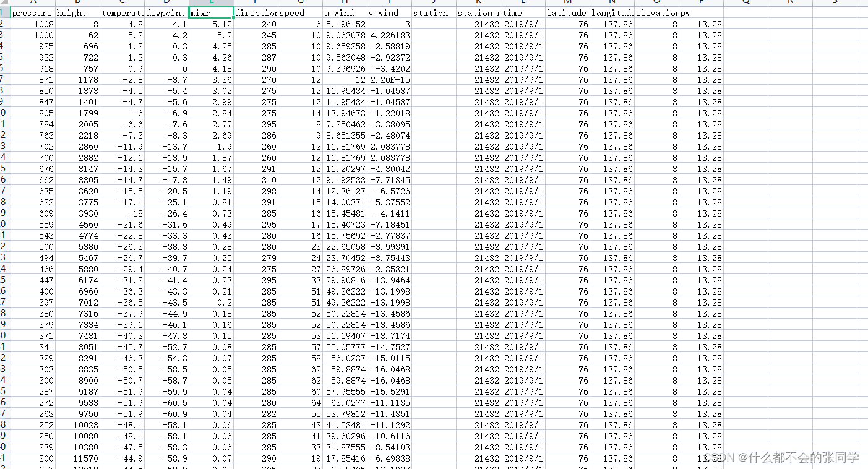Click the v_wind cell -10.6116

(x=389, y=436)
